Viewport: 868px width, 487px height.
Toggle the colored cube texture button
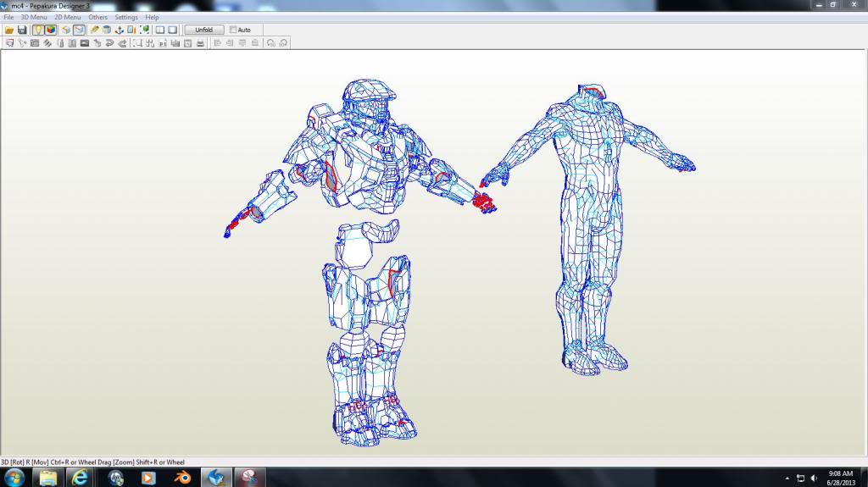click(x=50, y=30)
